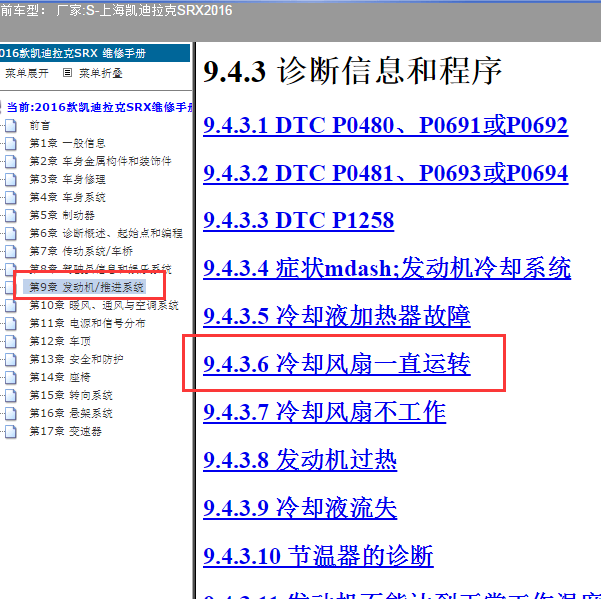Image resolution: width=601 pixels, height=599 pixels.
Task: Open link 9.4.3.3 DTC P1258
Action: 298,221
